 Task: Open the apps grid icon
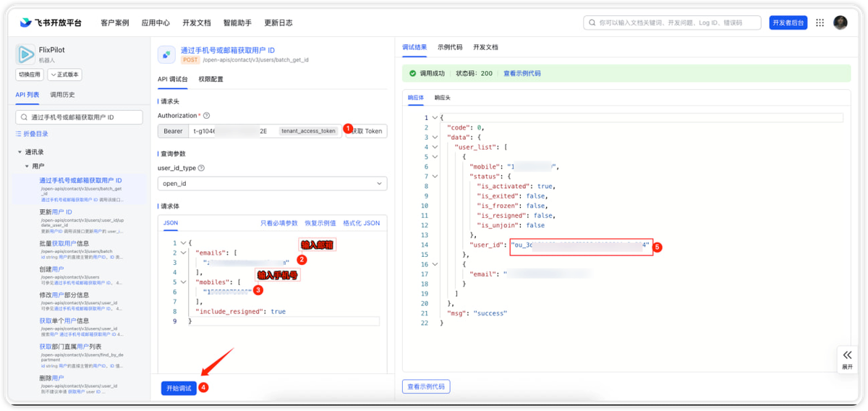coord(820,22)
